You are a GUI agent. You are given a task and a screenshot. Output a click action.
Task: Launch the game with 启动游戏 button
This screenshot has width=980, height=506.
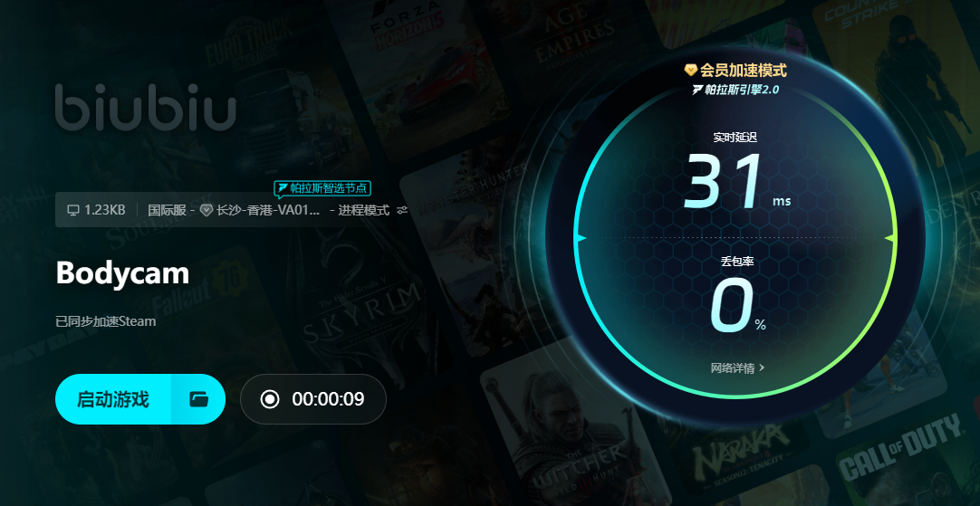113,399
